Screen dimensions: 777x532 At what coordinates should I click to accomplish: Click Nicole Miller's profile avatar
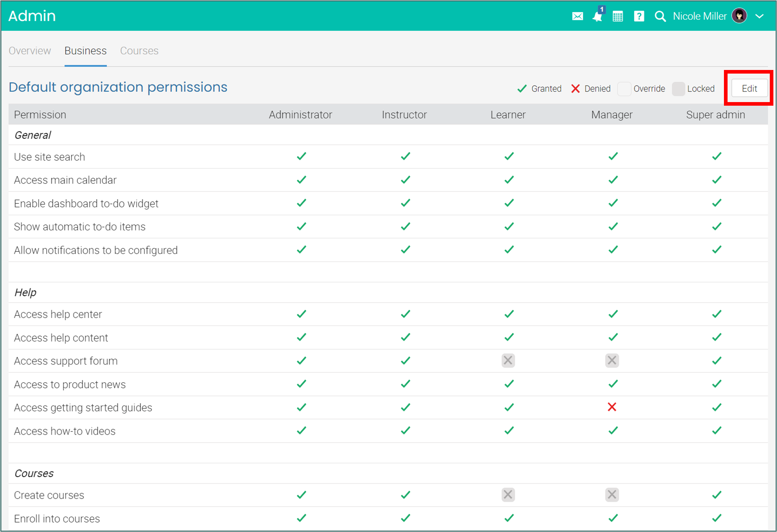tap(739, 16)
